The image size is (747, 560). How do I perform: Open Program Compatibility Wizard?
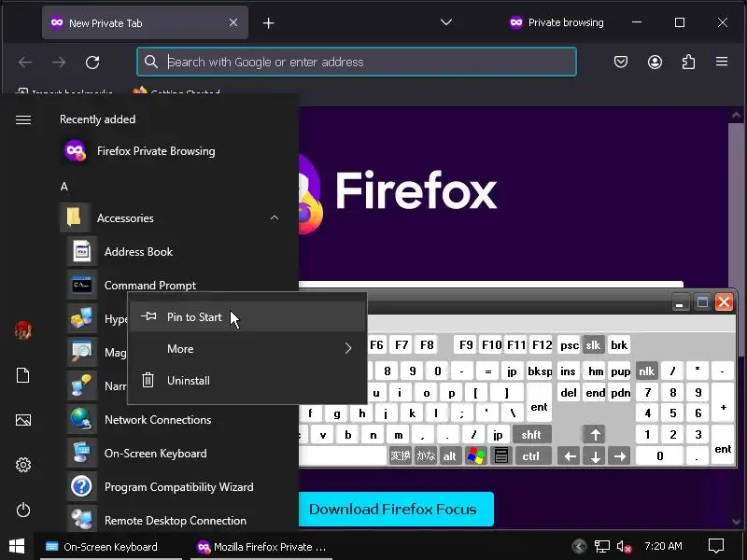176,487
